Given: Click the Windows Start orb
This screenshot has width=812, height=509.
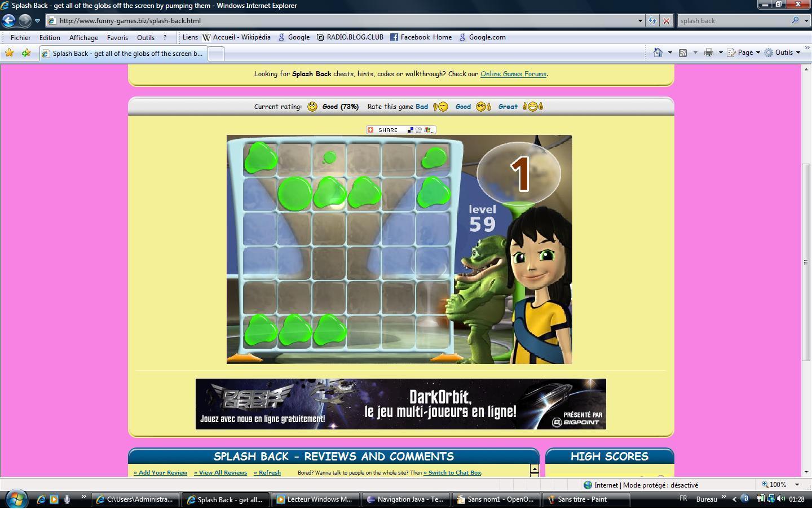Looking at the screenshot, I should tap(16, 499).
